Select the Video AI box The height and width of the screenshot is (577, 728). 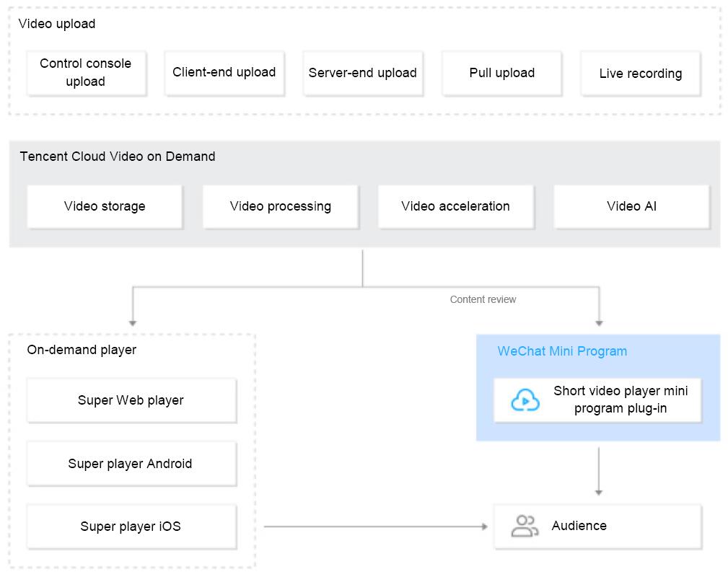(632, 206)
